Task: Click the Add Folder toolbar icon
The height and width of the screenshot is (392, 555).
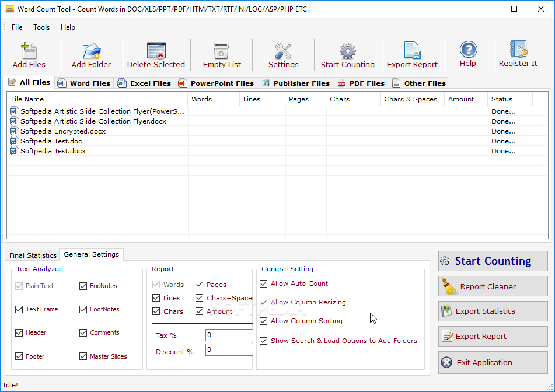Action: click(x=91, y=51)
